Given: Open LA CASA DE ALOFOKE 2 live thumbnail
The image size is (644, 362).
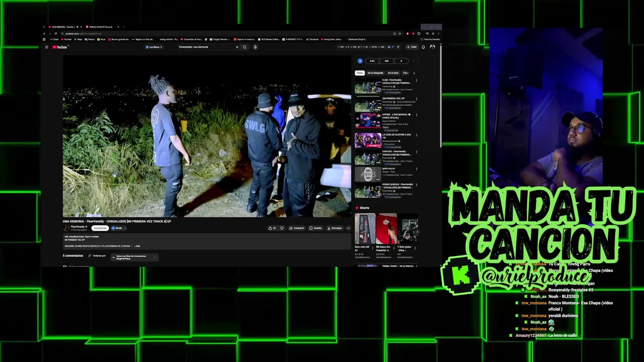Looking at the screenshot, I should pyautogui.click(x=368, y=140).
